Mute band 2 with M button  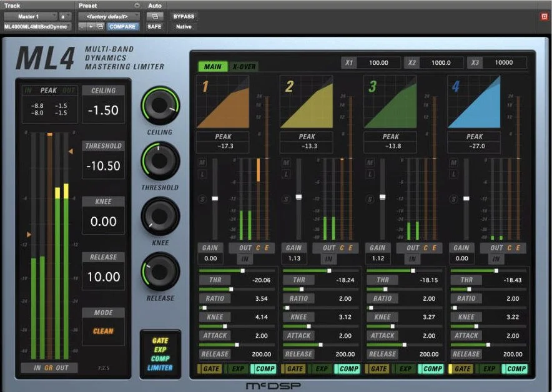coord(286,162)
